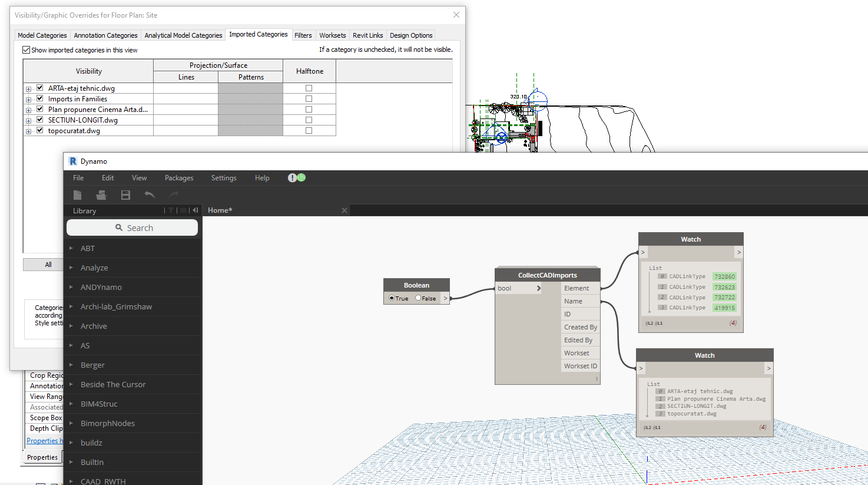Click inside the Library search field

click(132, 227)
